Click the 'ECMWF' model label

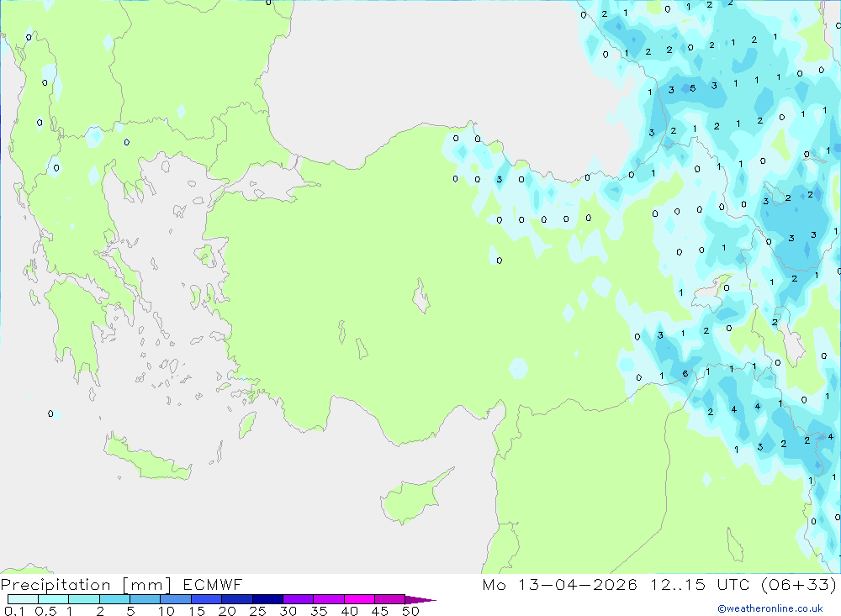[x=213, y=584]
